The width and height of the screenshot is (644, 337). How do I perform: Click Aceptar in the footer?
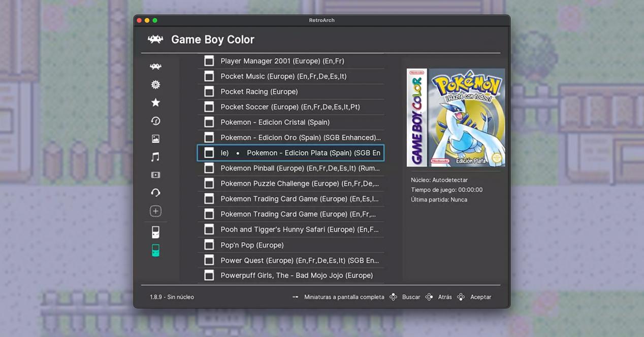pyautogui.click(x=480, y=297)
